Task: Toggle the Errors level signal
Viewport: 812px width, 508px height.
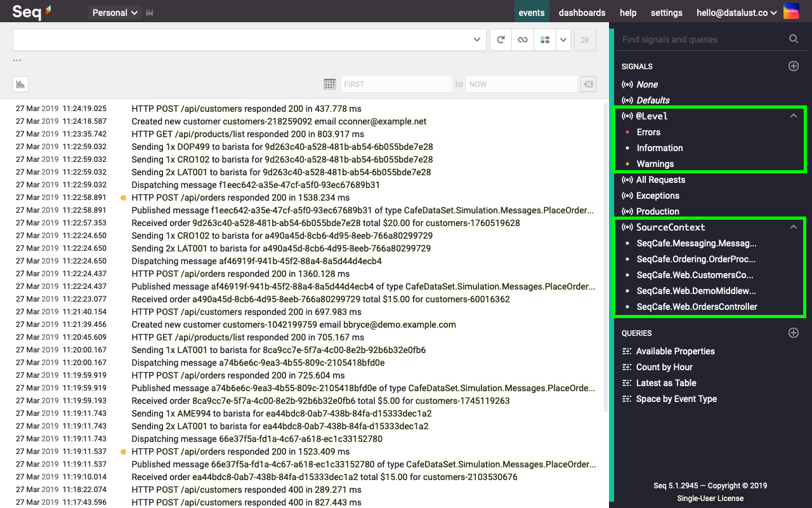Action: [x=648, y=132]
